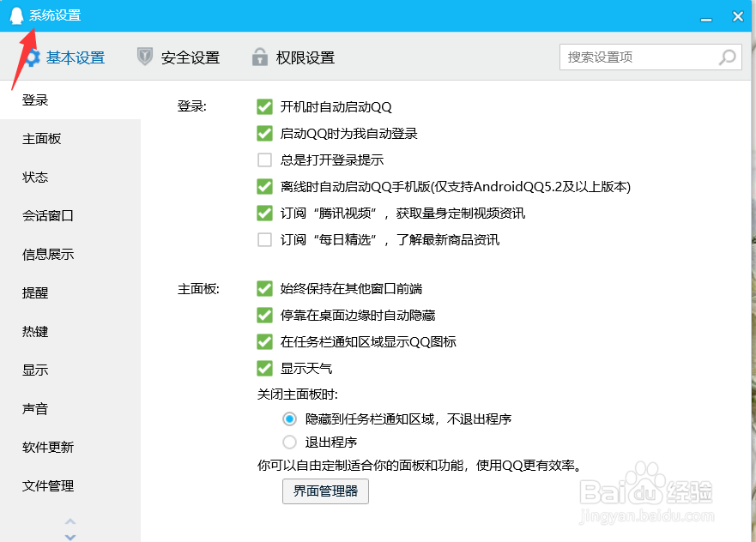Open the 界面管理器 button
The image size is (756, 542).
click(x=325, y=491)
